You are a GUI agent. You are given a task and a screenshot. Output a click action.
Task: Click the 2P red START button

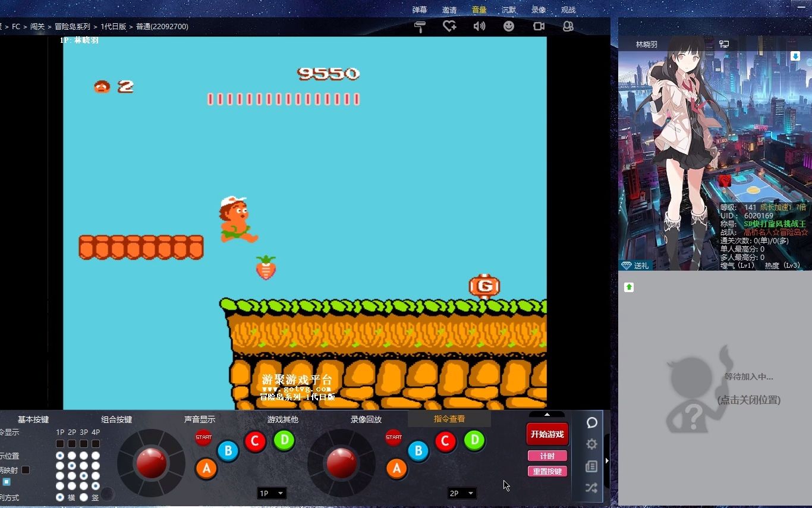(x=394, y=437)
